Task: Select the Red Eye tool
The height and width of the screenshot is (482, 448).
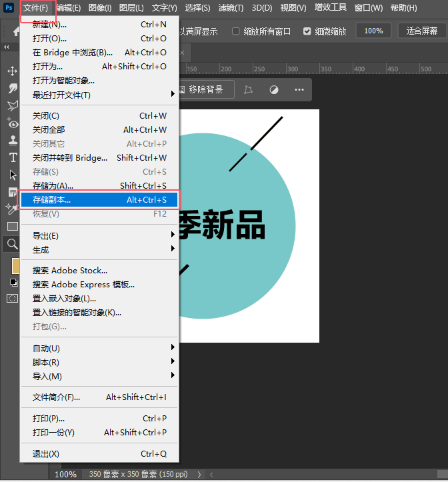Action: [13, 123]
